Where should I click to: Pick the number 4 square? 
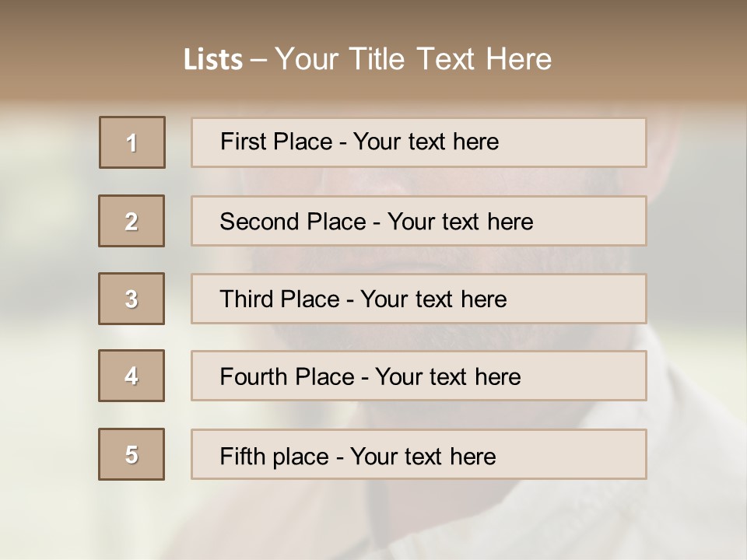tap(132, 376)
